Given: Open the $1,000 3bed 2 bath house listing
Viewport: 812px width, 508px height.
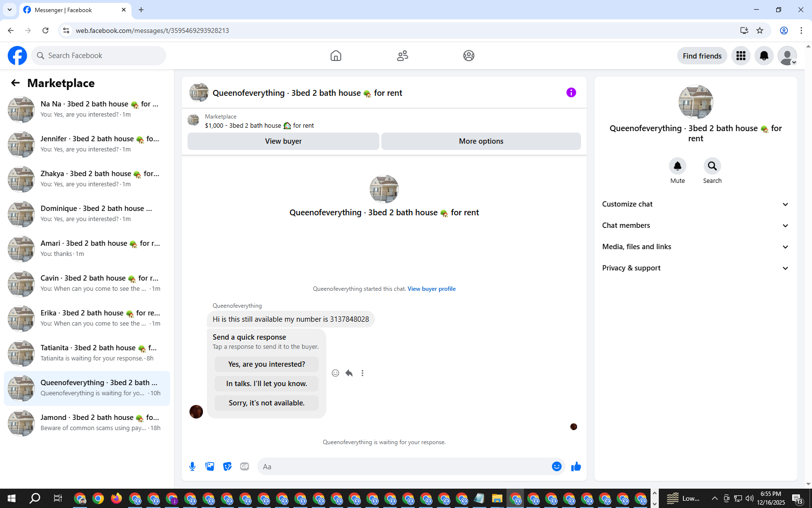Looking at the screenshot, I should [259, 126].
